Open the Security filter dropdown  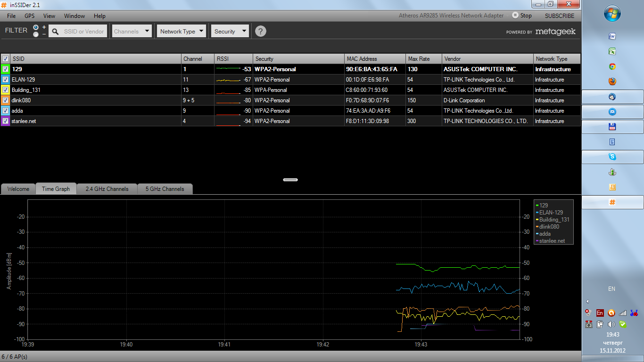[x=230, y=31]
